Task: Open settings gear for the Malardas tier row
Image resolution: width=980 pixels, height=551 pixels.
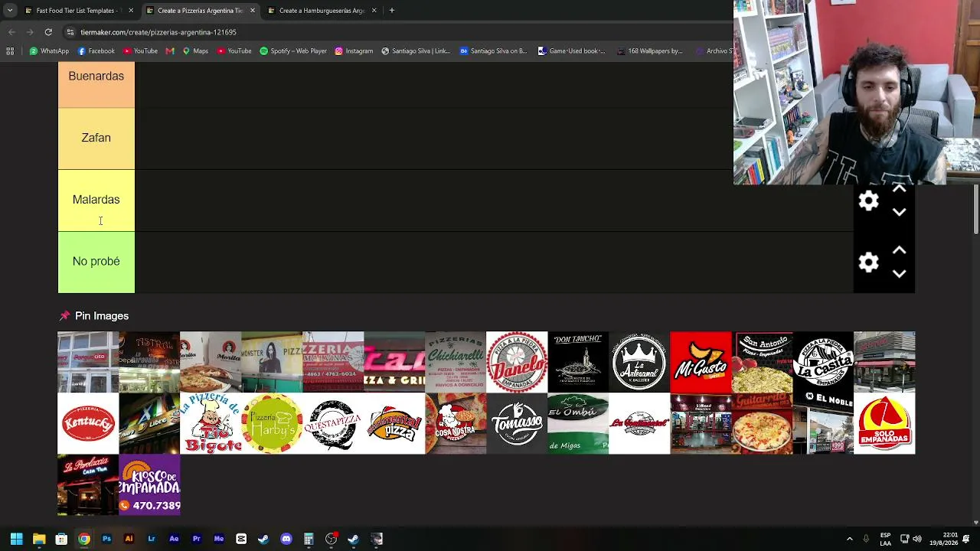Action: pos(868,201)
